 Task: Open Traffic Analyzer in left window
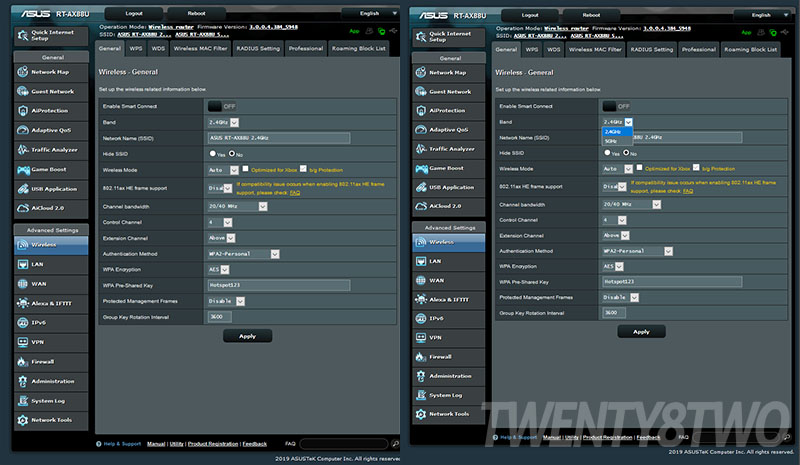51,150
